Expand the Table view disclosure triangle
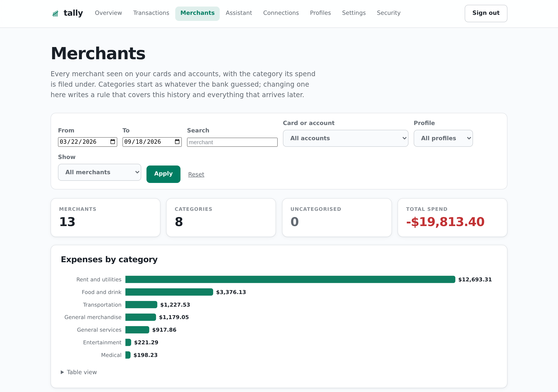The height and width of the screenshot is (392, 558). (62, 372)
